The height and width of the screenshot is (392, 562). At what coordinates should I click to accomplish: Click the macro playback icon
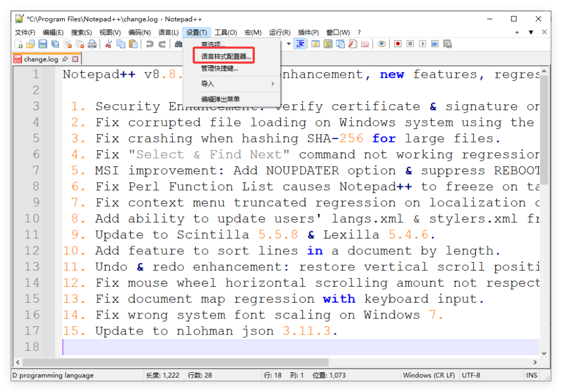point(423,44)
